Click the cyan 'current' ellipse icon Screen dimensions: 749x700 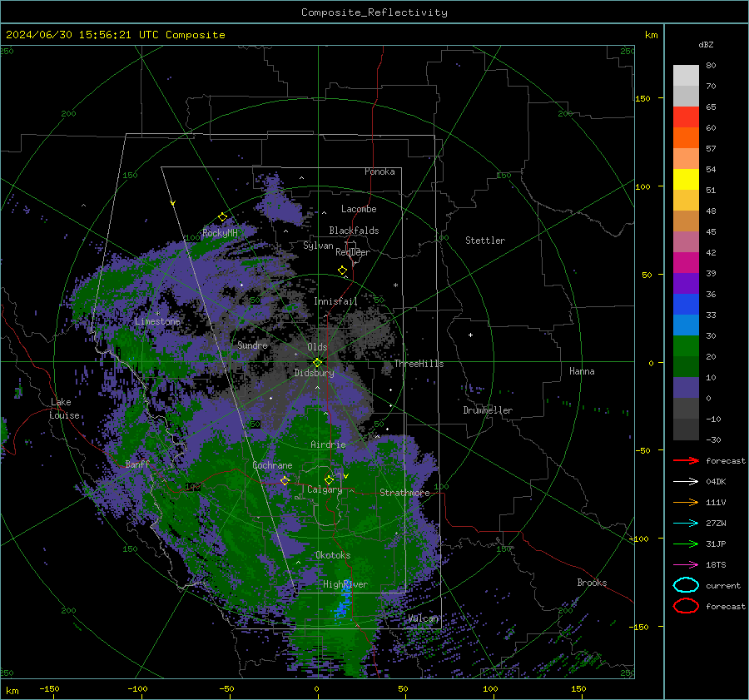[686, 585]
